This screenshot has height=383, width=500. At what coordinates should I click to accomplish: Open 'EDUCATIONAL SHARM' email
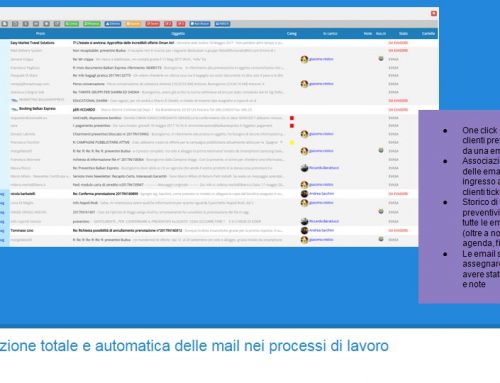(x=90, y=101)
